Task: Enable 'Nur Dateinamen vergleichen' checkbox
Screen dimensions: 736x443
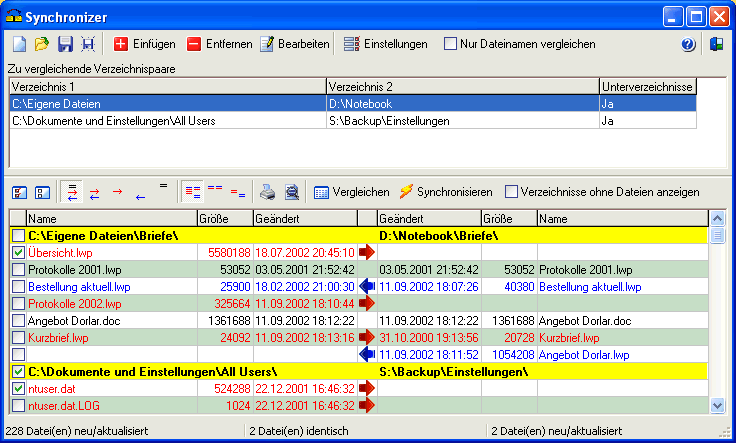Action: tap(450, 44)
